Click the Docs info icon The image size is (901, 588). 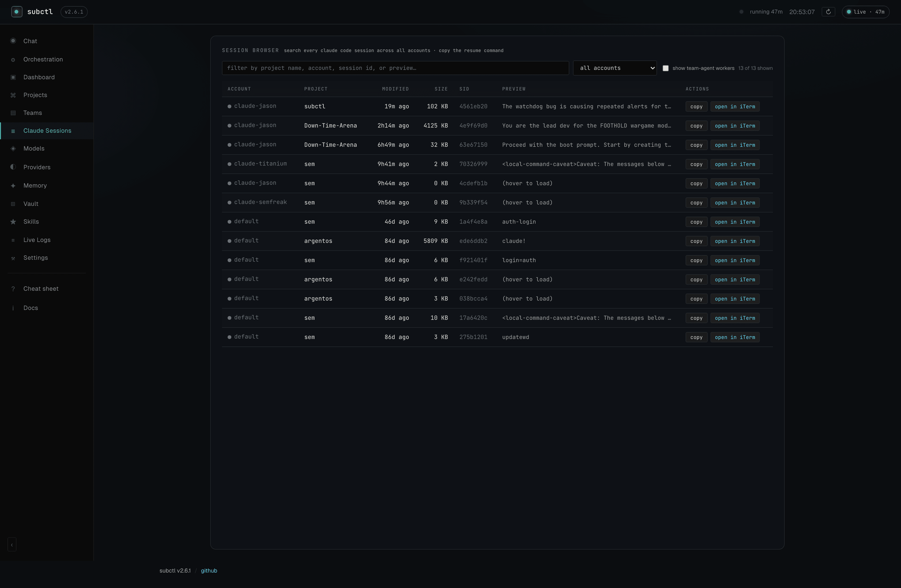click(13, 308)
